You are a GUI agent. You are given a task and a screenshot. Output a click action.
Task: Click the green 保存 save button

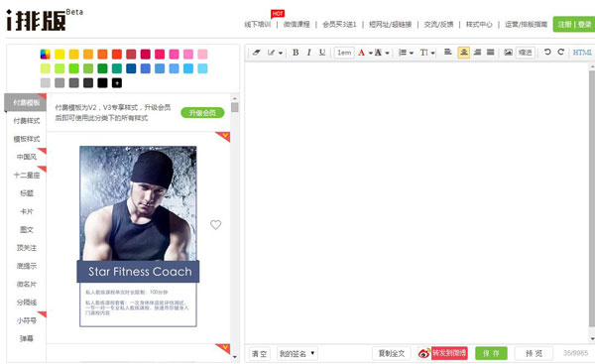pyautogui.click(x=491, y=353)
